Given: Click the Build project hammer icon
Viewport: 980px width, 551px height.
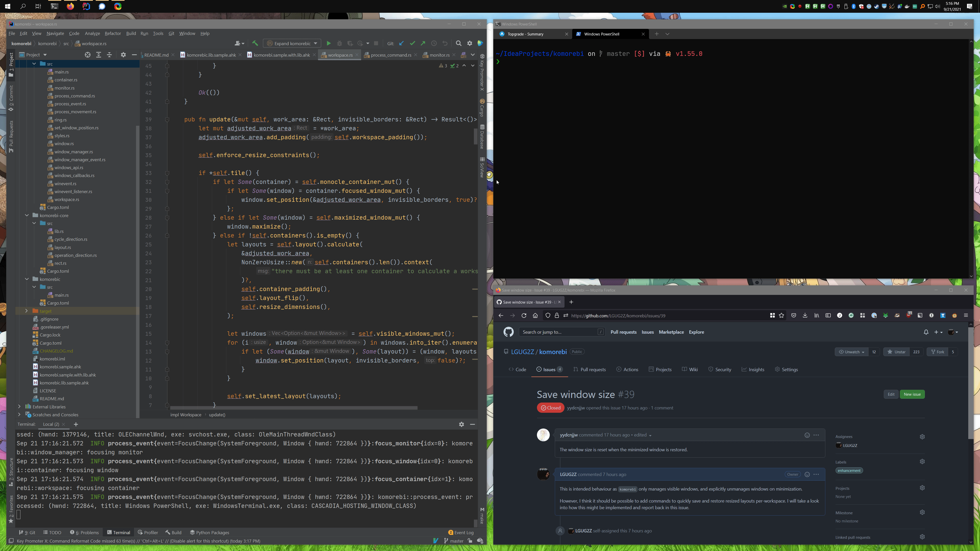Looking at the screenshot, I should [255, 43].
